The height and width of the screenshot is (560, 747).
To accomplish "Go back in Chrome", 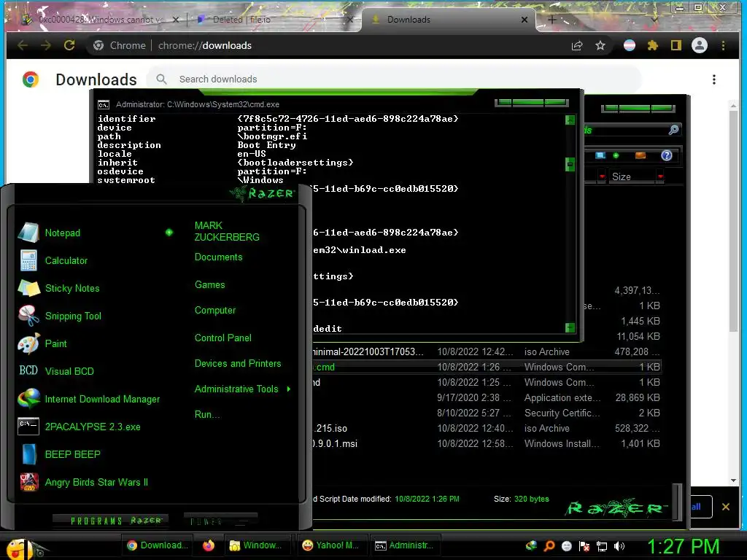I will 23,45.
